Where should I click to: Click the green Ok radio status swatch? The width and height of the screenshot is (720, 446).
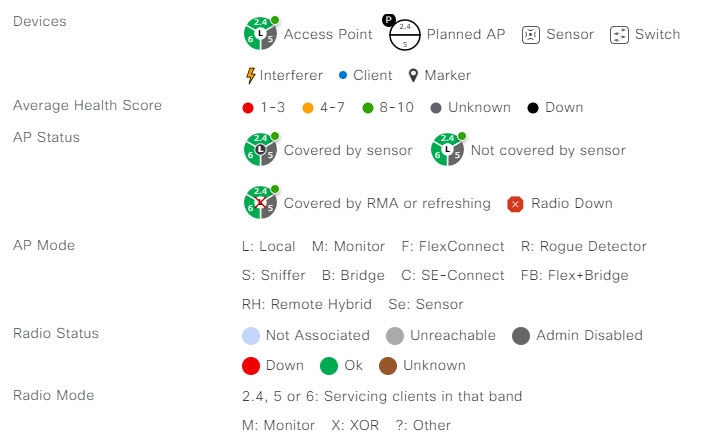point(329,366)
